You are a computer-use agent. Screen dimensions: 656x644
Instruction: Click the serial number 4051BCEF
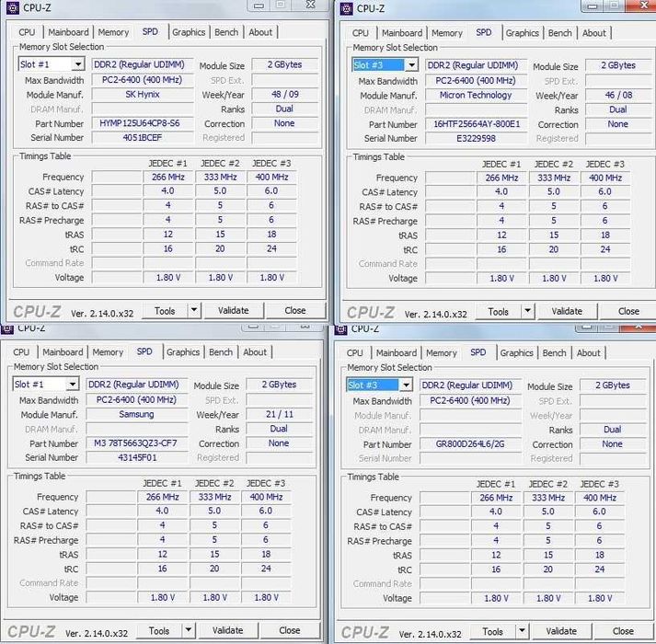143,137
